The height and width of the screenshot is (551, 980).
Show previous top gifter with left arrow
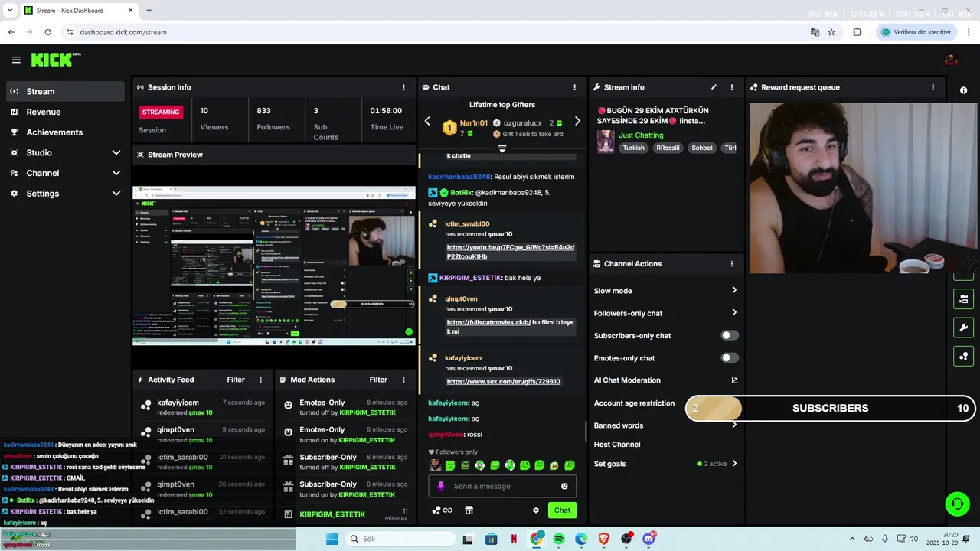427,121
